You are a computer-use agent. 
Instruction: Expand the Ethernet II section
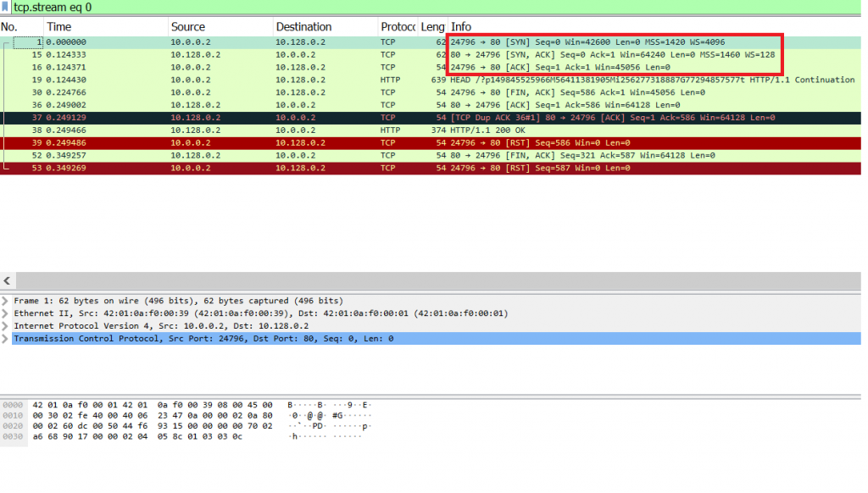pyautogui.click(x=7, y=313)
